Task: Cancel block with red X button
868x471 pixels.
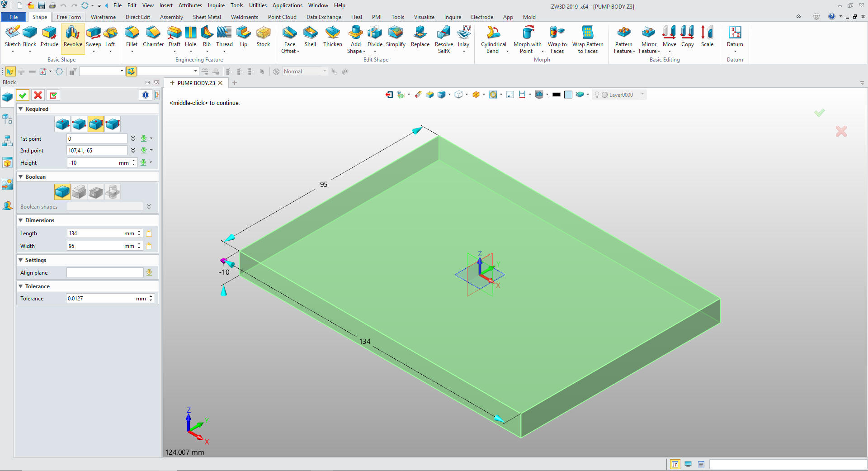Action: (x=38, y=95)
